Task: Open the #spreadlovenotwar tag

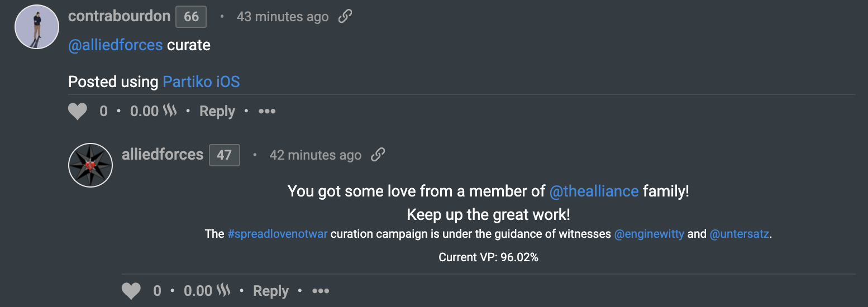Action: tap(277, 234)
